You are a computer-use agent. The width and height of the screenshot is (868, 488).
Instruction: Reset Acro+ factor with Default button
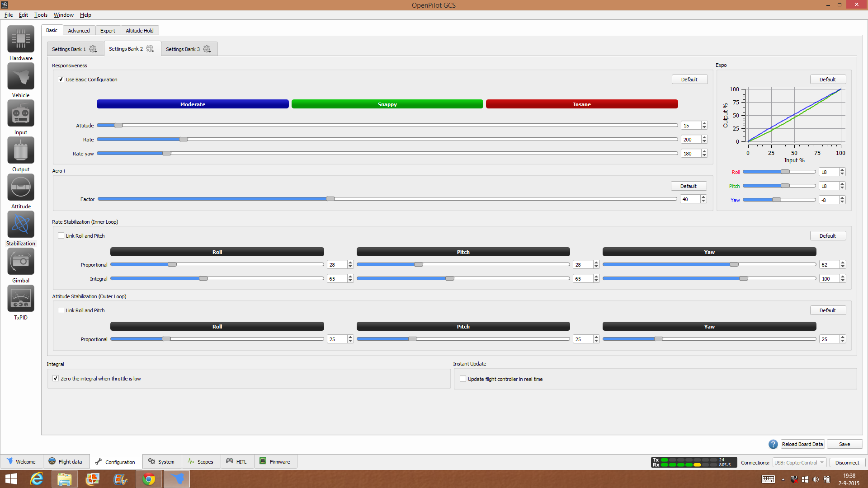(689, 186)
